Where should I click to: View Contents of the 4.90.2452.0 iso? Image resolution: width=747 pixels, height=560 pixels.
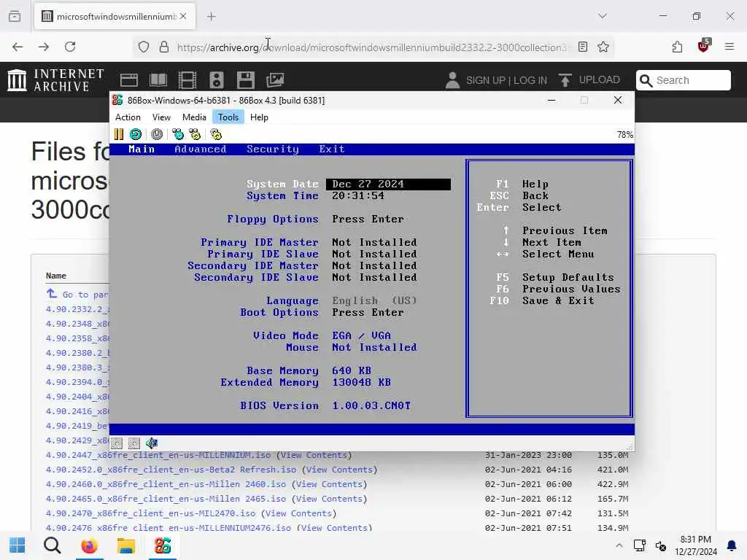[340, 470]
